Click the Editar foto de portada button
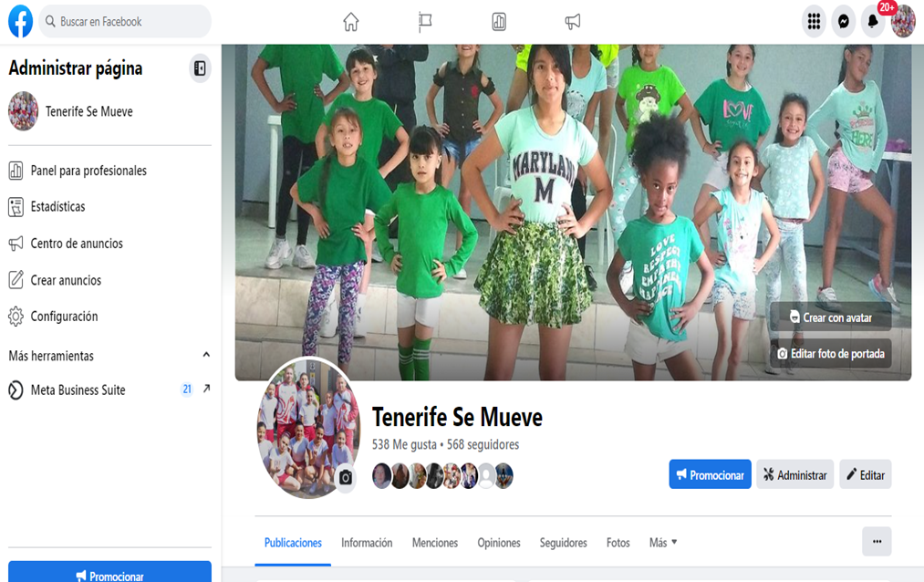The height and width of the screenshot is (582, 924). (830, 354)
